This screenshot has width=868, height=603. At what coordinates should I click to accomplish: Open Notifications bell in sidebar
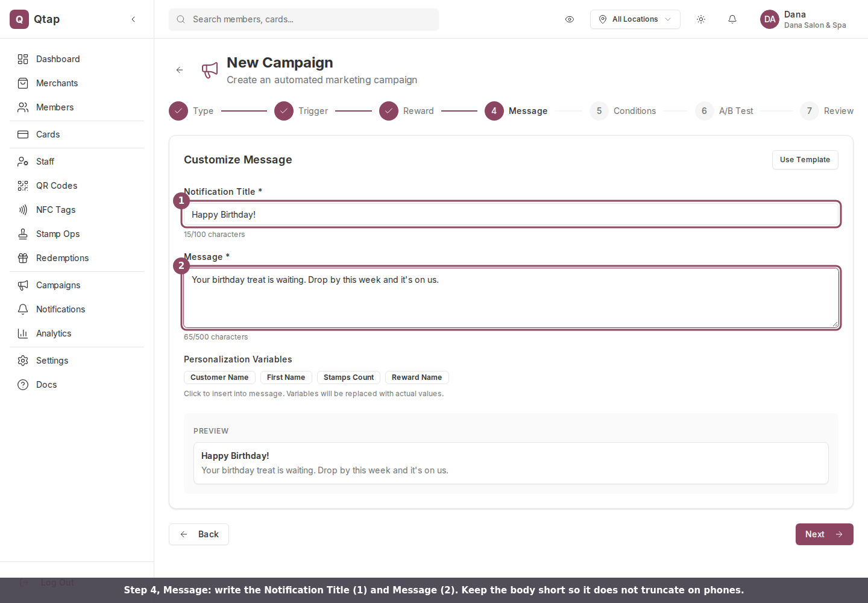pyautogui.click(x=23, y=309)
